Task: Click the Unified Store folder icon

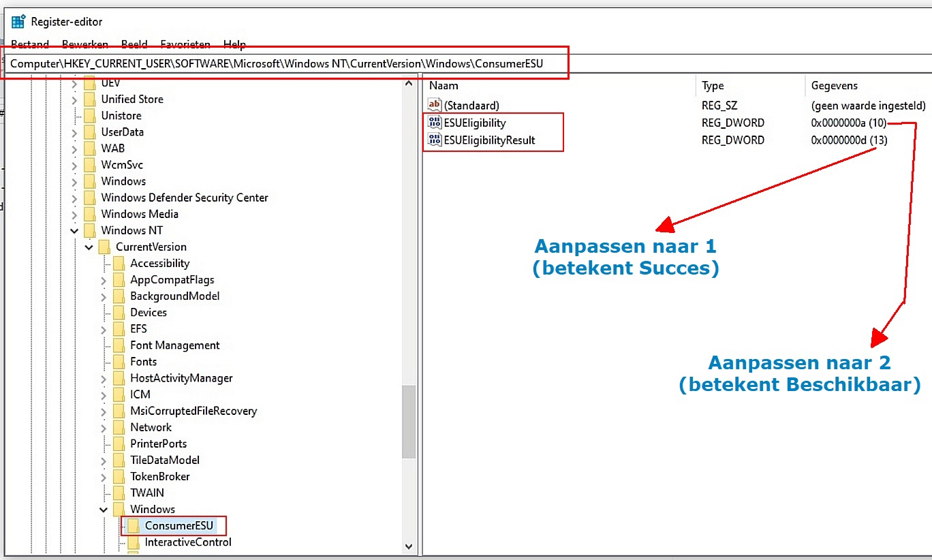Action: [90, 99]
